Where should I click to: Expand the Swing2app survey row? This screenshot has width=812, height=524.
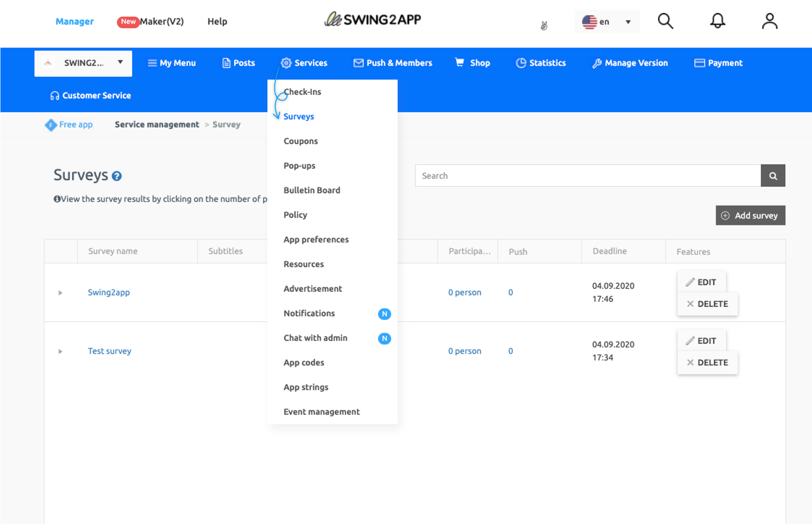60,293
